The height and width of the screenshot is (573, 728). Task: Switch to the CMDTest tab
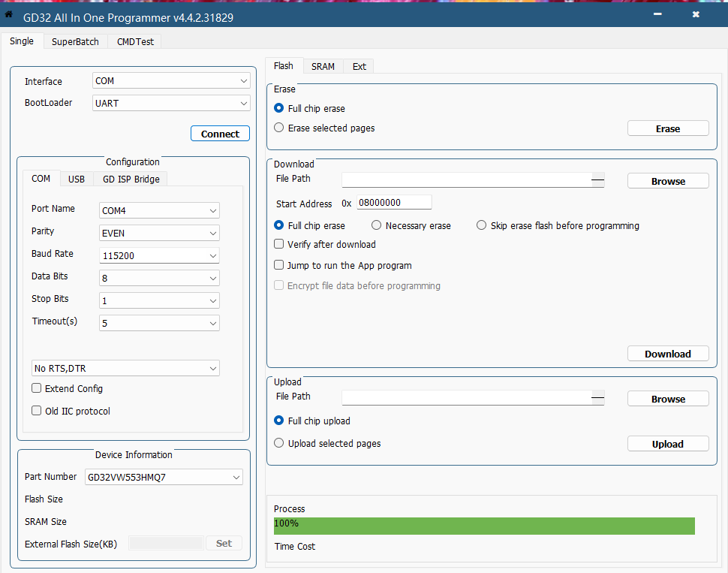pos(135,42)
